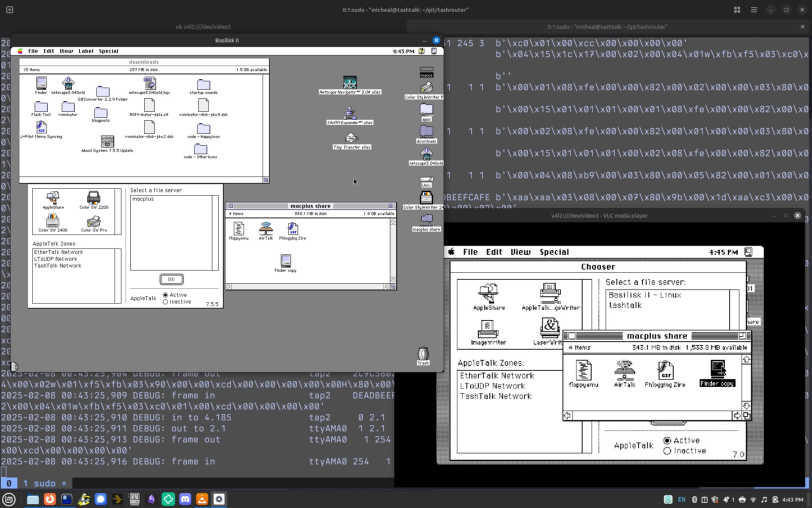The image size is (812, 508).
Task: Click the macplus share window scroll down arrow
Action: click(393, 280)
